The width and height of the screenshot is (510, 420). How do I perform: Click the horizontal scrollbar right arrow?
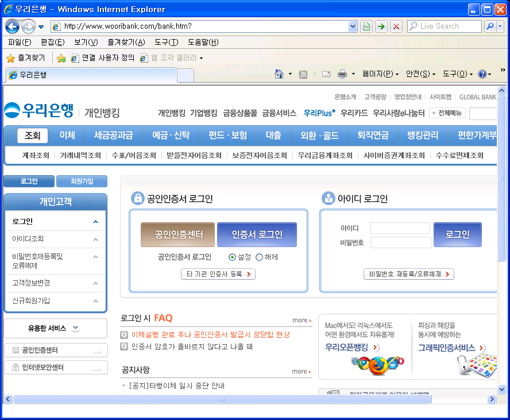(492, 399)
